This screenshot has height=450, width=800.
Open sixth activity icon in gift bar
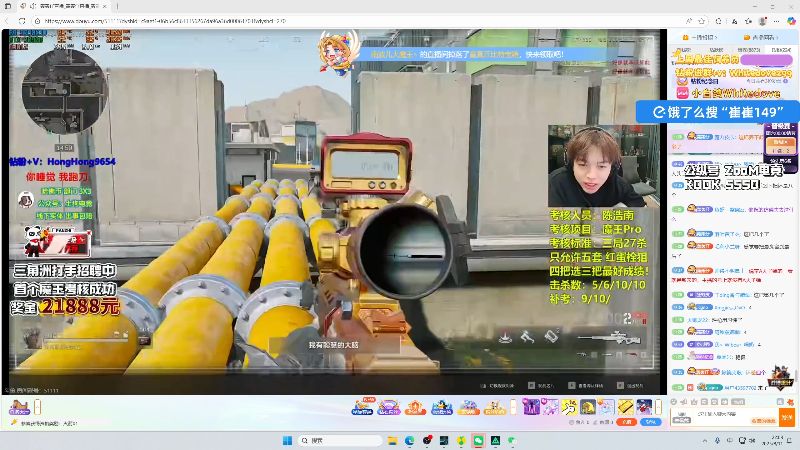coord(494,407)
